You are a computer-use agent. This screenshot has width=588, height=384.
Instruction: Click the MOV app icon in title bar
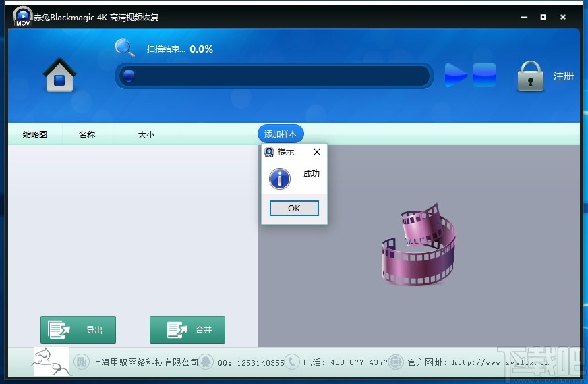22,17
